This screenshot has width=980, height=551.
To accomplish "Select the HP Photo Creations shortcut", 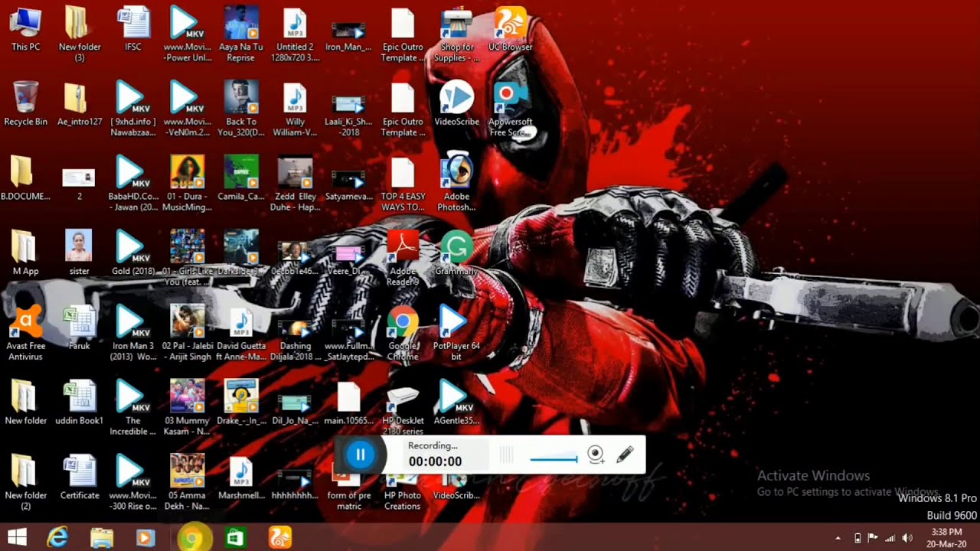I will [403, 490].
